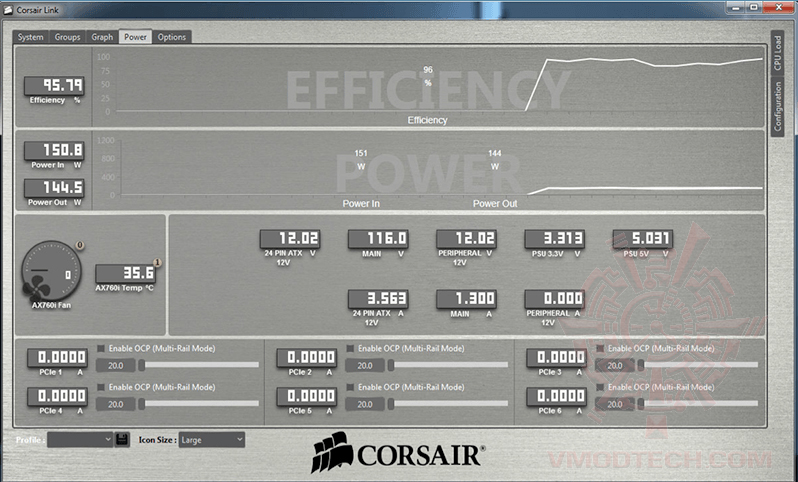Click the PSU 5V readout
The width and height of the screenshot is (798, 482).
(643, 239)
